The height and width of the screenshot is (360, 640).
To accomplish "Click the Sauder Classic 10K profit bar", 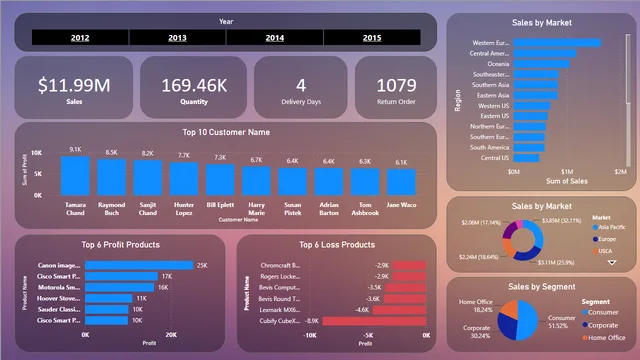I will click(107, 309).
